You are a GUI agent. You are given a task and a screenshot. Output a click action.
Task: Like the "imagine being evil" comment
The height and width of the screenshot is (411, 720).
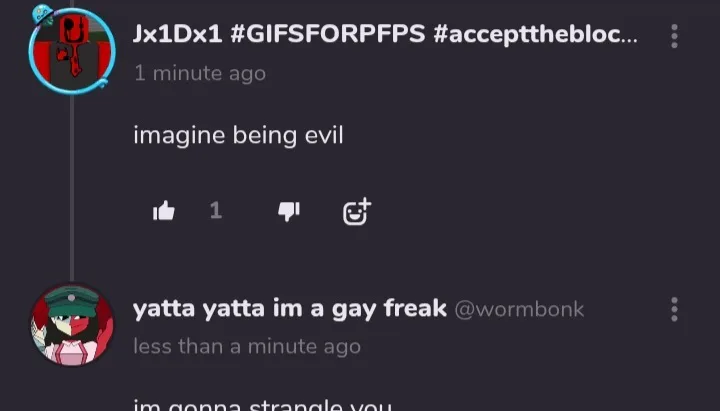(x=163, y=211)
